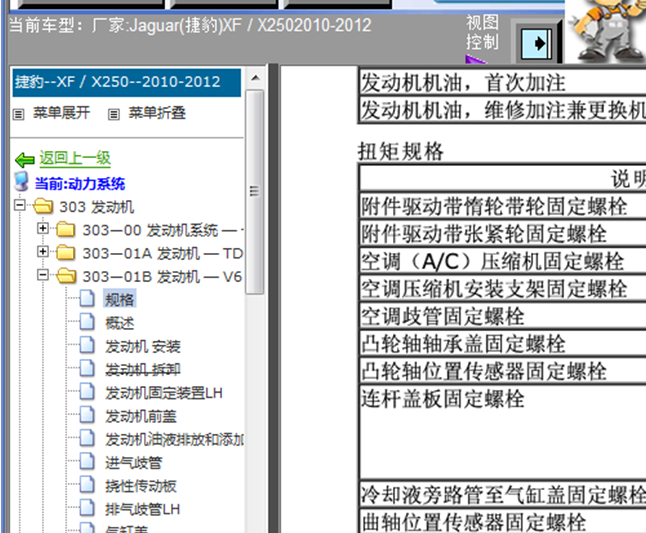Click folder icon of 303—00 发动机系统
The width and height of the screenshot is (646, 533).
[x=66, y=230]
